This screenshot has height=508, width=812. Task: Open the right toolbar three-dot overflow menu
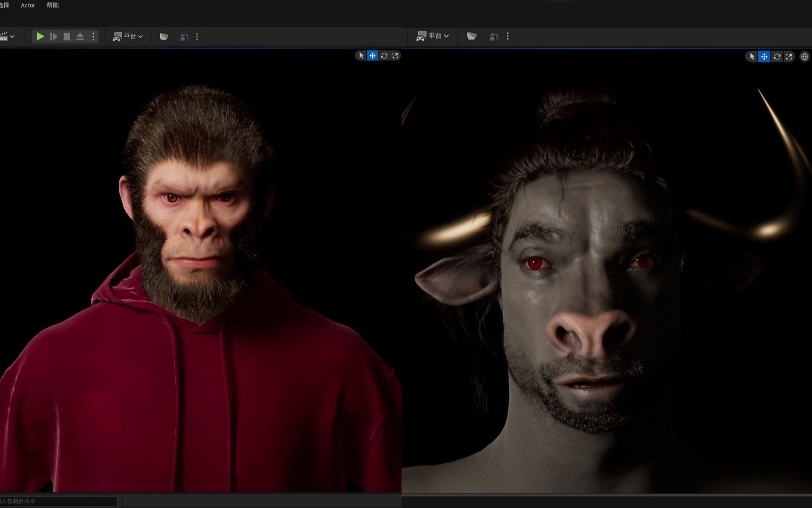tap(508, 36)
